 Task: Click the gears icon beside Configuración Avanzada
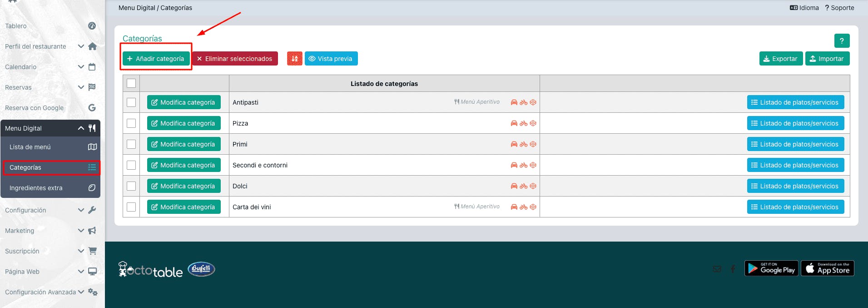pos(93,292)
